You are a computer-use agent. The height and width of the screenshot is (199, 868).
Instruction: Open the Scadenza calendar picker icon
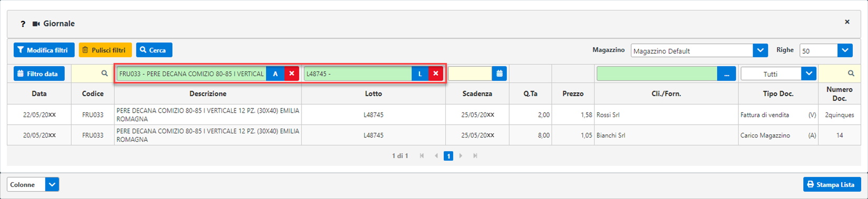click(499, 74)
